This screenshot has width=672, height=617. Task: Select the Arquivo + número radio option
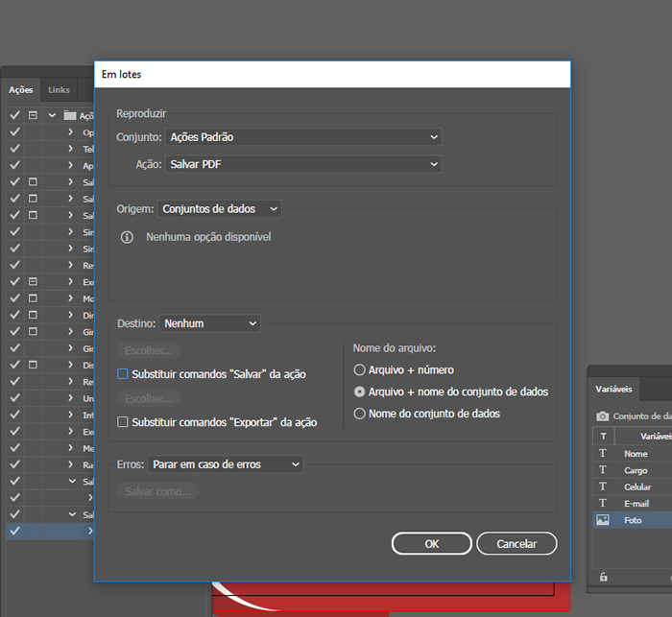360,370
